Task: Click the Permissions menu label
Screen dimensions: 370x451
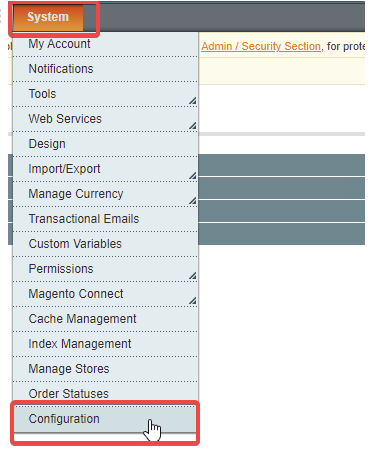Action: click(x=61, y=269)
